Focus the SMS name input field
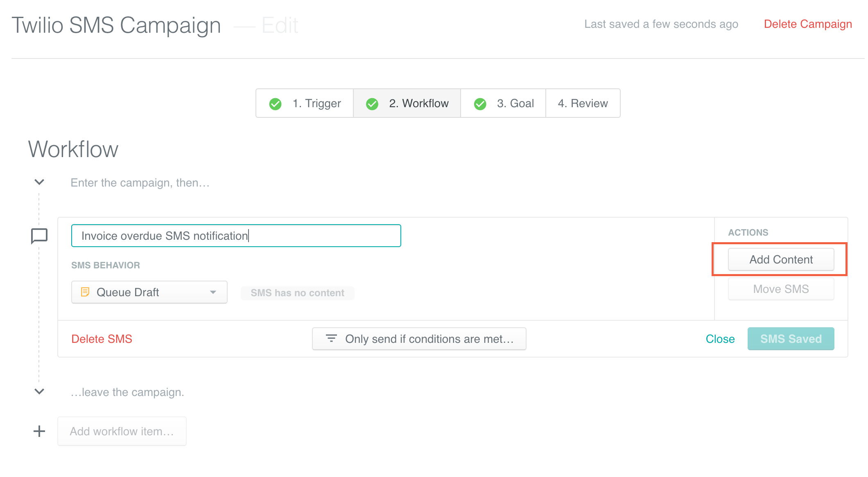This screenshot has width=868, height=477. (236, 236)
